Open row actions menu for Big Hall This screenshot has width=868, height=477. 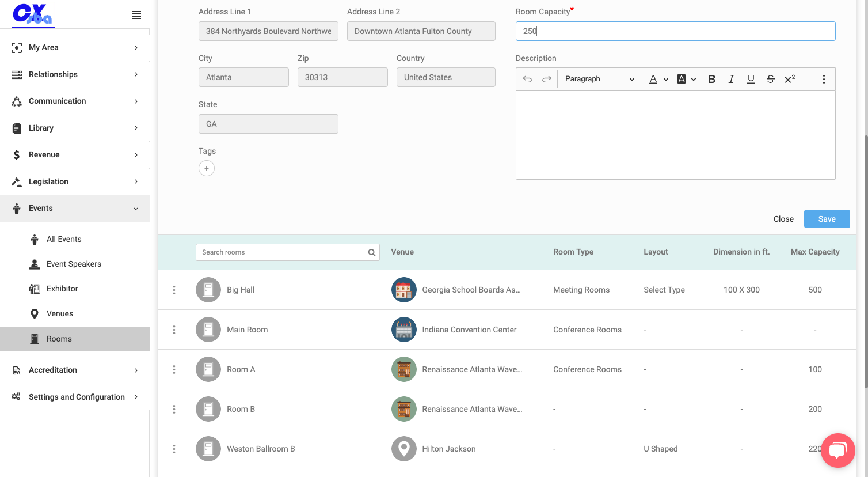pos(174,290)
